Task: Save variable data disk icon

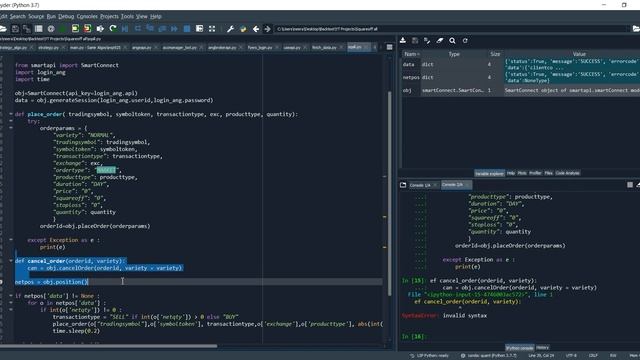Action: [x=415, y=40]
